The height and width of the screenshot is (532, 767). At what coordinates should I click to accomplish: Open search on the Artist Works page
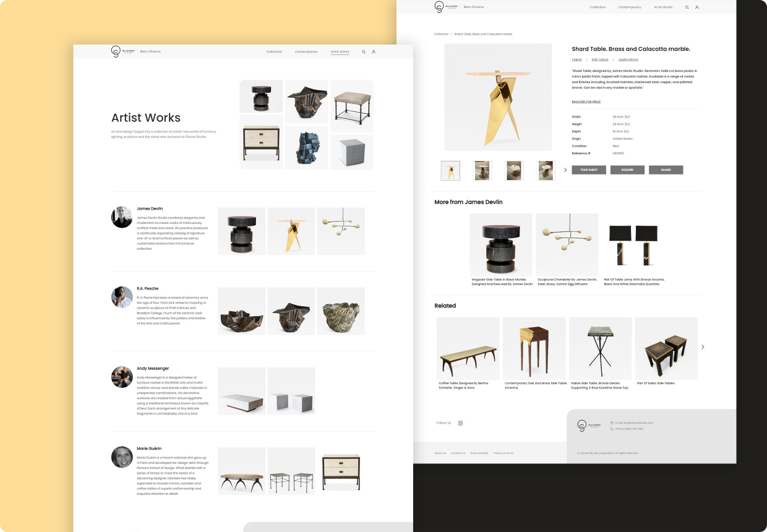pos(364,52)
